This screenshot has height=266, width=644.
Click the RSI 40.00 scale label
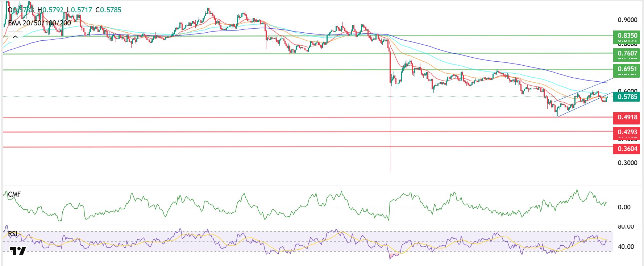(626, 247)
